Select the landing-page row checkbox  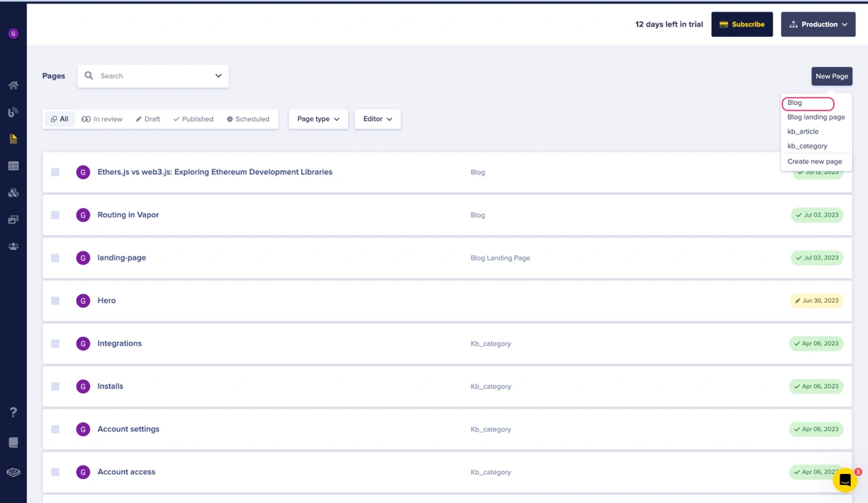tap(55, 258)
